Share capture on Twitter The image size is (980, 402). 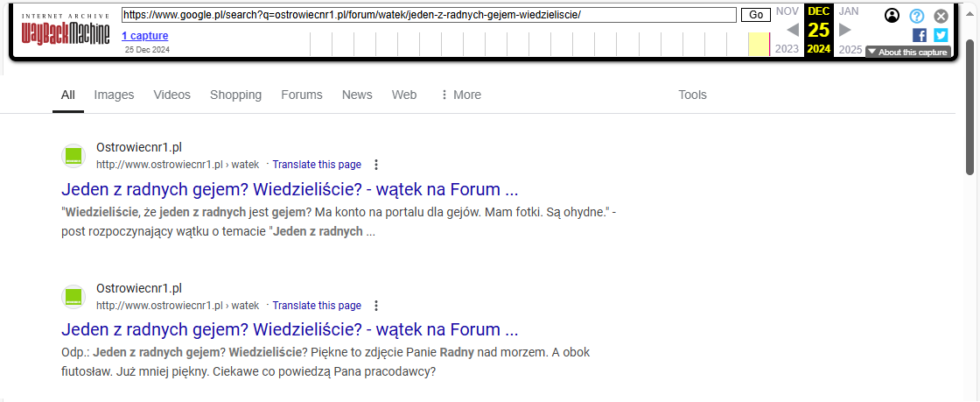pyautogui.click(x=941, y=35)
